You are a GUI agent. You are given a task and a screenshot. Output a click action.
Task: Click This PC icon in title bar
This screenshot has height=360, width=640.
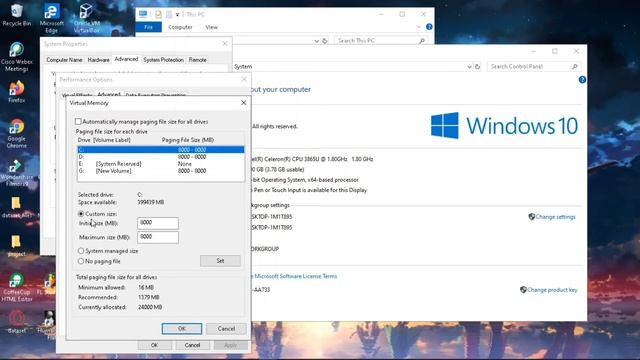pyautogui.click(x=143, y=14)
